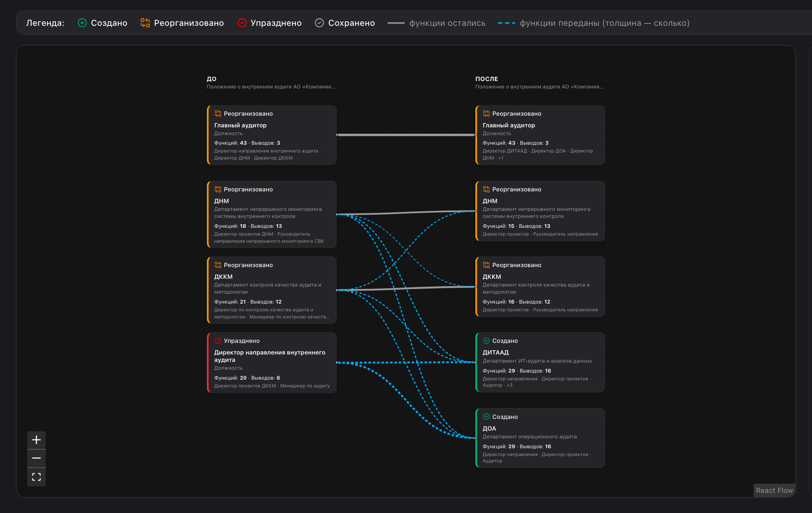This screenshot has height=513, width=812.
Task: Click the reorganized icon on the left Главный аудитор card
Action: coord(218,114)
